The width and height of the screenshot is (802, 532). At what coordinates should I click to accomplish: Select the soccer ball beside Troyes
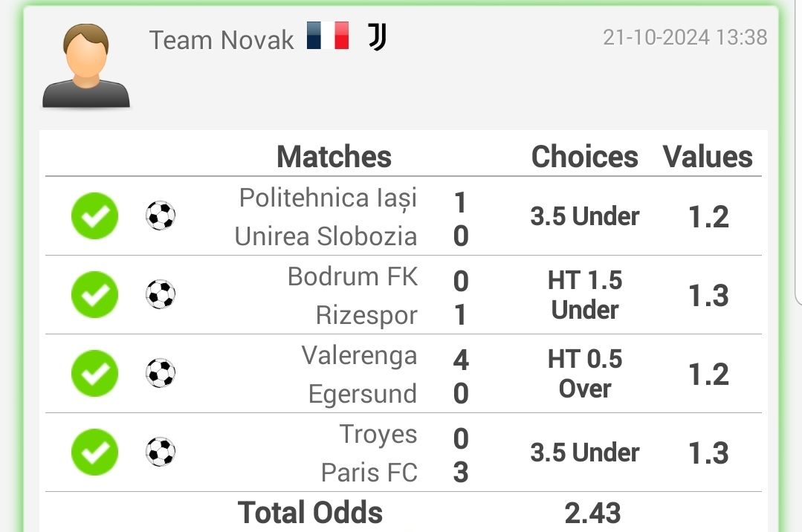coord(161,452)
